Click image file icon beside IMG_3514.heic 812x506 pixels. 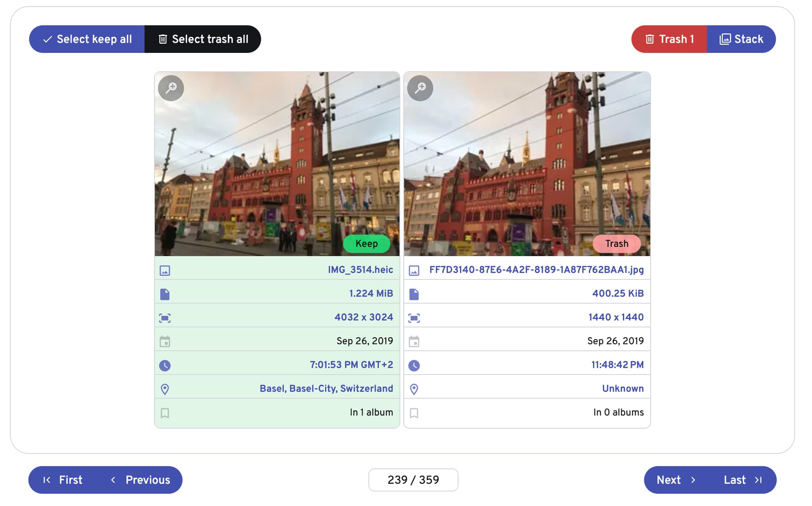click(x=165, y=271)
